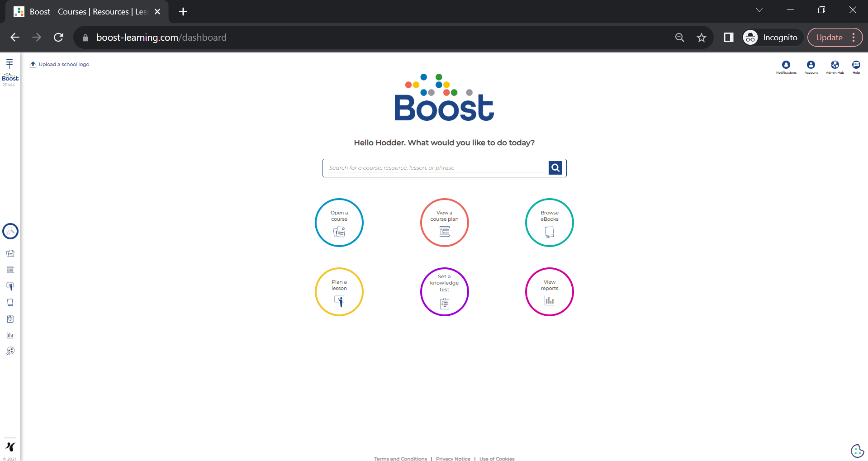868x461 pixels.
Task: Click the sidebar reports bar chart icon
Action: (x=10, y=335)
